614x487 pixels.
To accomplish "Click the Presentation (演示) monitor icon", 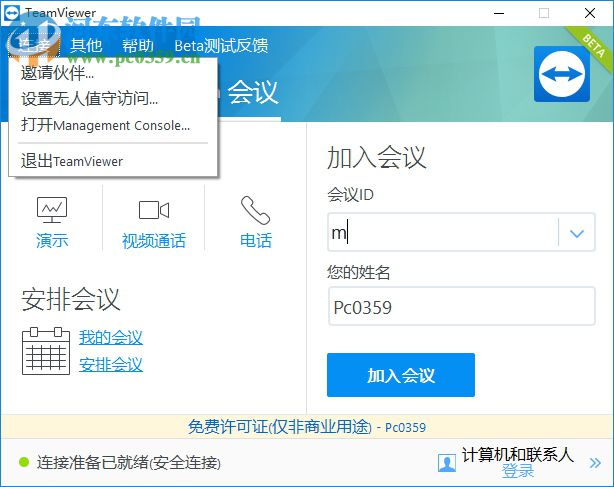I will tap(52, 210).
